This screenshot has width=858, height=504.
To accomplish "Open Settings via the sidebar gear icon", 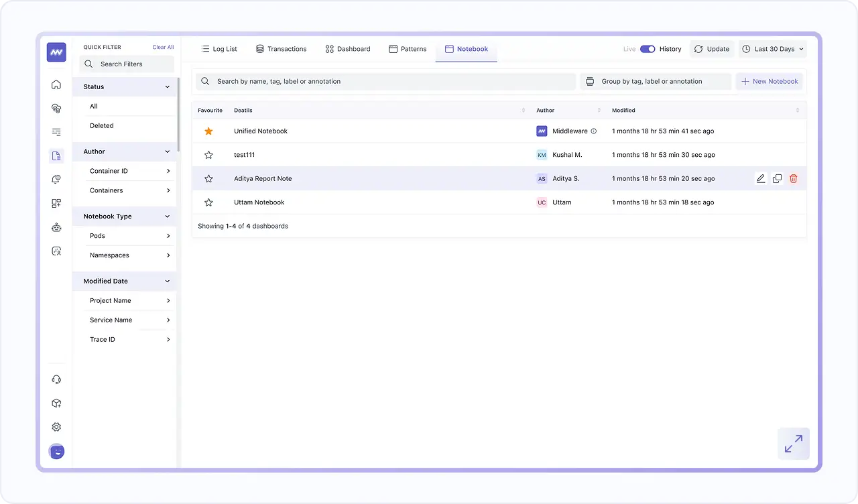I will [x=56, y=427].
